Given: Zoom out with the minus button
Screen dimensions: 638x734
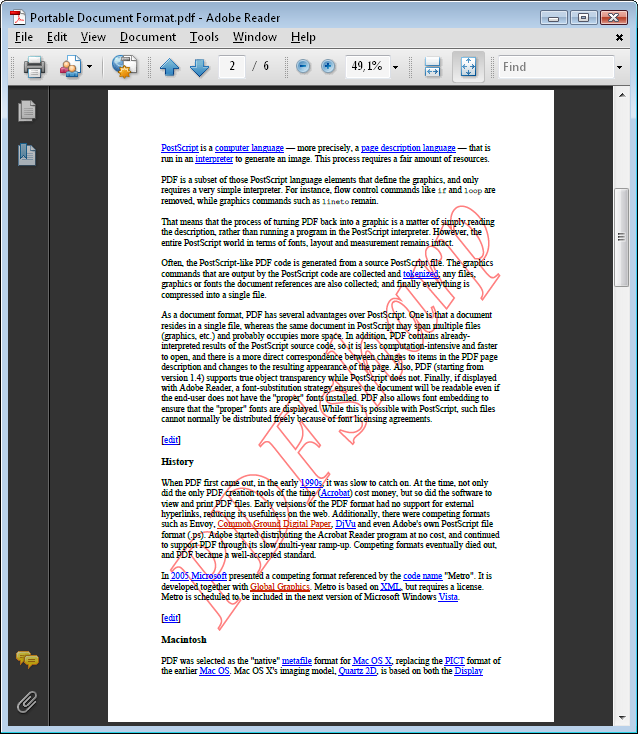Looking at the screenshot, I should (x=304, y=67).
